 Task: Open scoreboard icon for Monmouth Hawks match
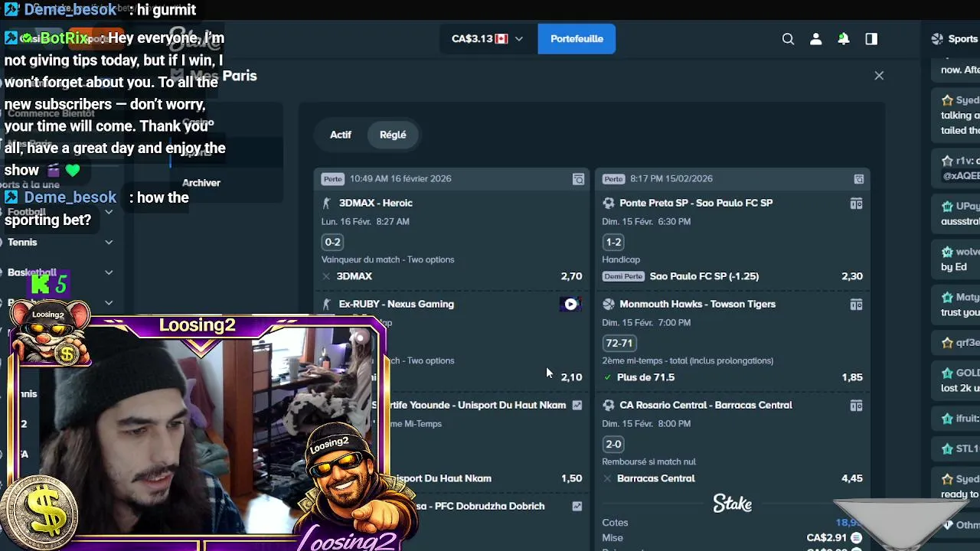856,305
